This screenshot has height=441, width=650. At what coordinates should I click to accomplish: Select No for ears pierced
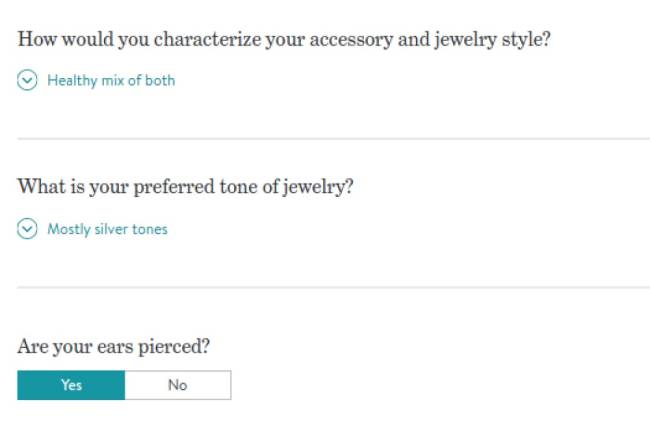178,385
